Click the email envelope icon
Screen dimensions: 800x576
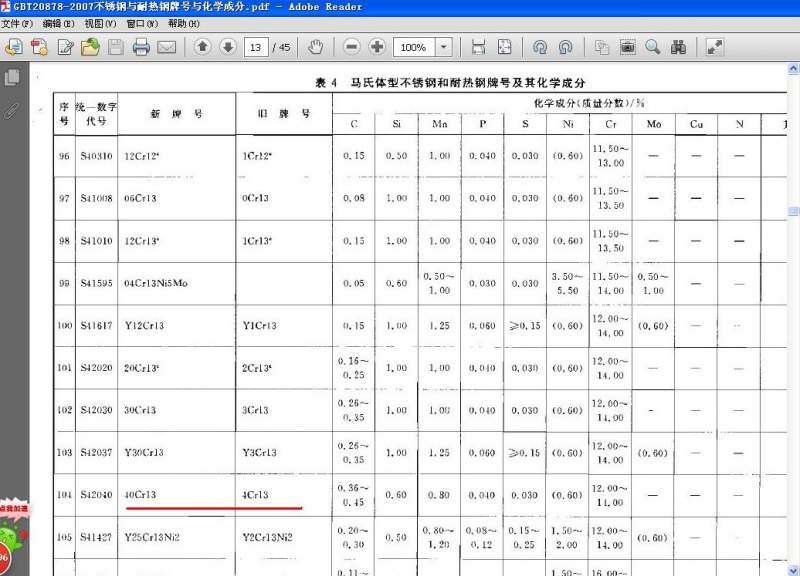click(167, 47)
